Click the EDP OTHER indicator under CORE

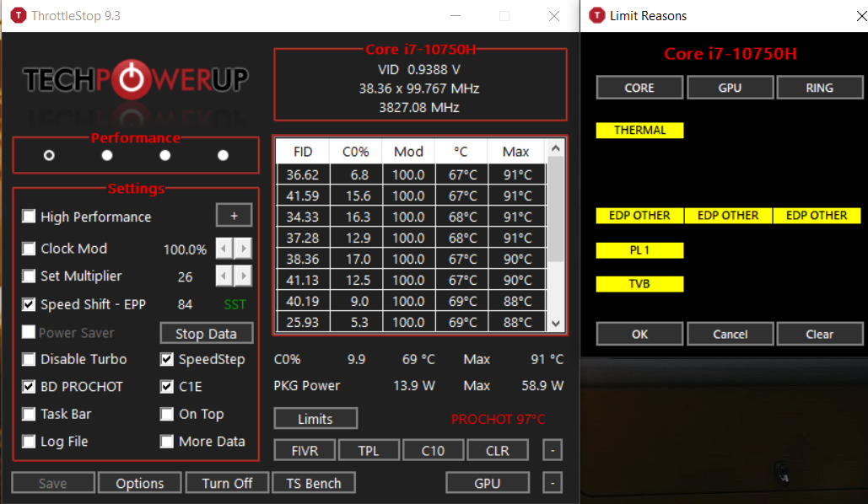640,215
